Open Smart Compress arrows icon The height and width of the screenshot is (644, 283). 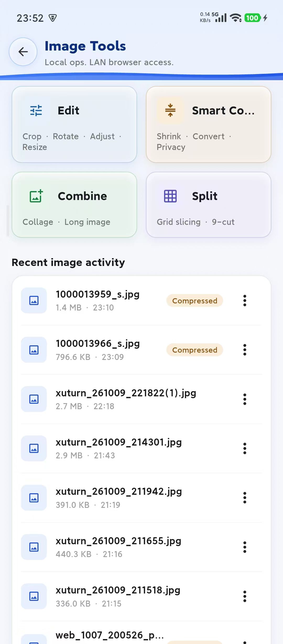pyautogui.click(x=170, y=110)
